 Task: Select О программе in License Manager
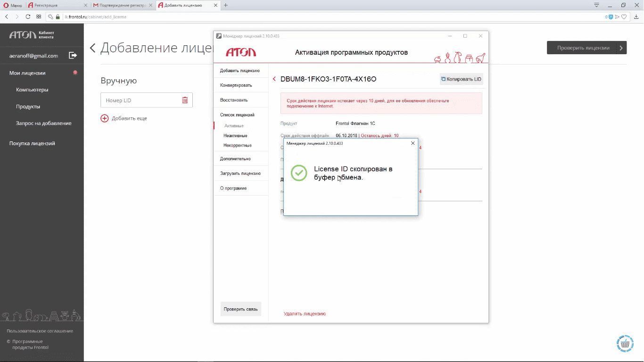[x=233, y=188]
